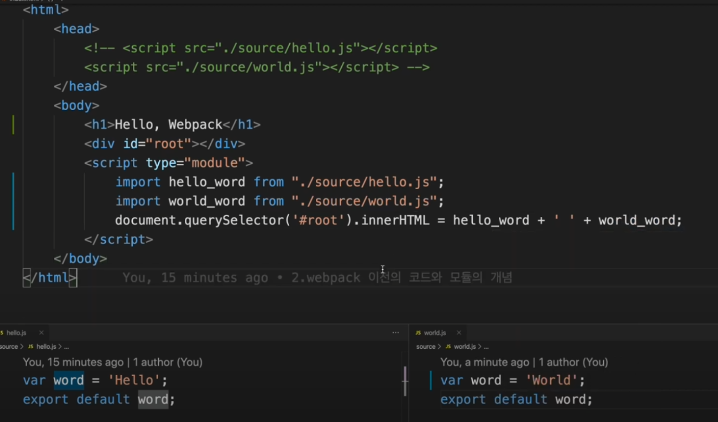Viewport: 718px width, 422px height.
Task: Open 'You, 15 minutes ago' CodeLens in hello.js
Action: 73,362
